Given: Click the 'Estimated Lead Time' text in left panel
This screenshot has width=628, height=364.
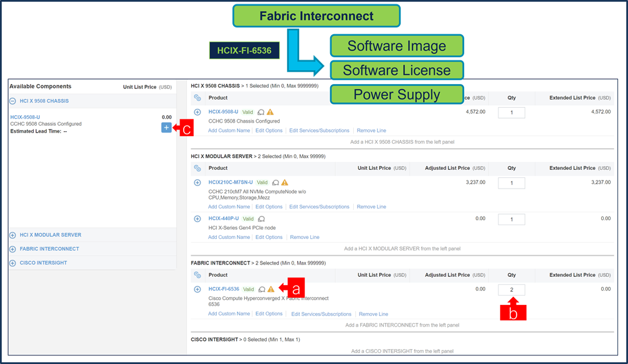Looking at the screenshot, I should pos(39,132).
